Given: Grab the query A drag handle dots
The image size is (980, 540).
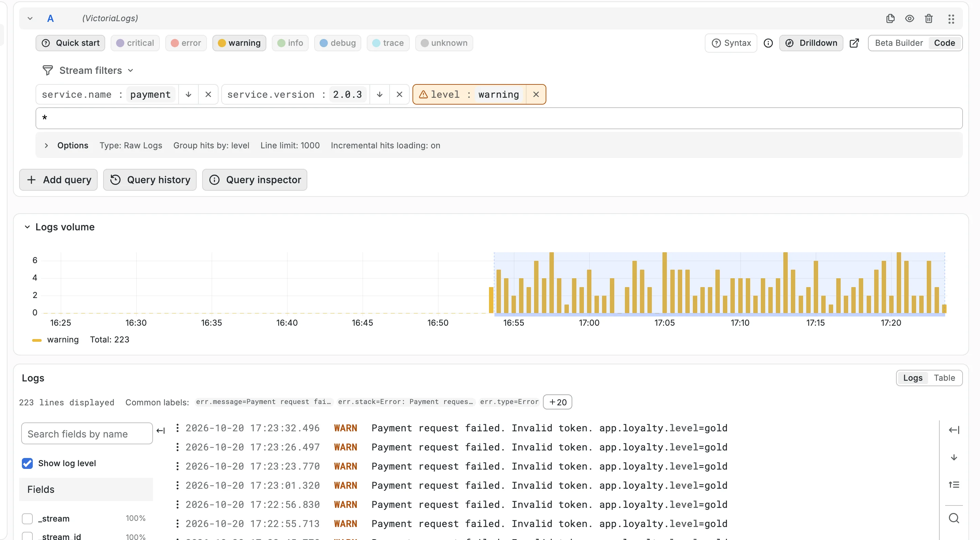Looking at the screenshot, I should [951, 19].
